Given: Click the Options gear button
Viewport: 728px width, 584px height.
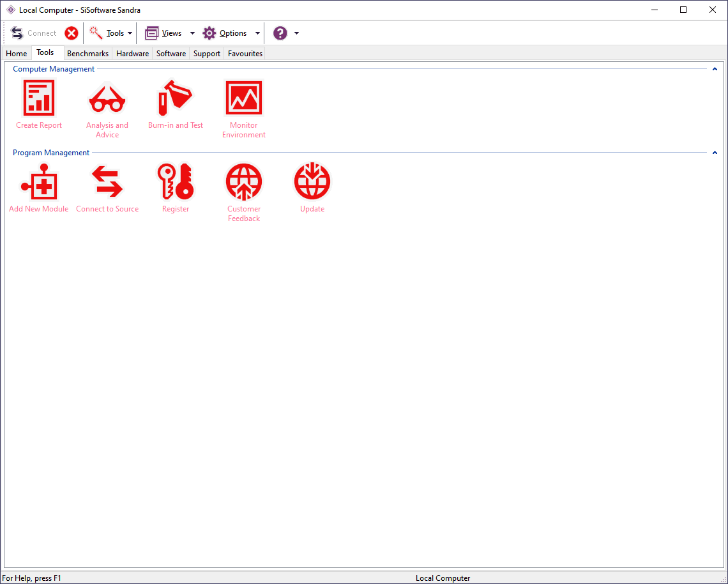Looking at the screenshot, I should pos(225,33).
